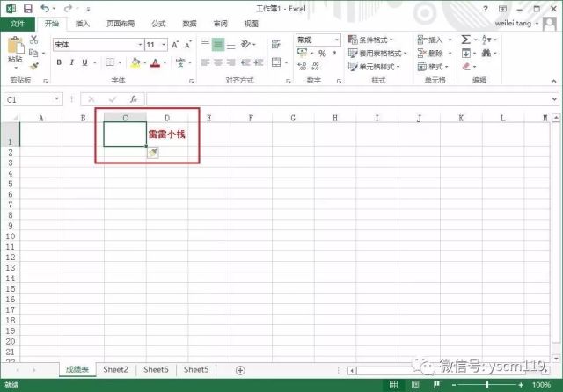The image size is (563, 392).
Task: Click the 文件 file button
Action: pyautogui.click(x=18, y=24)
